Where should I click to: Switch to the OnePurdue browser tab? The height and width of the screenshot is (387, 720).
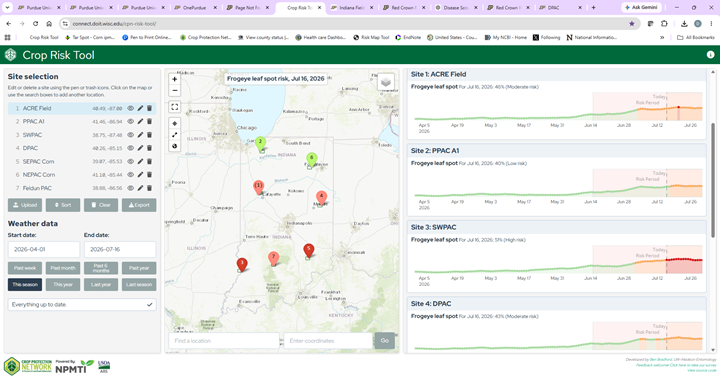point(195,8)
